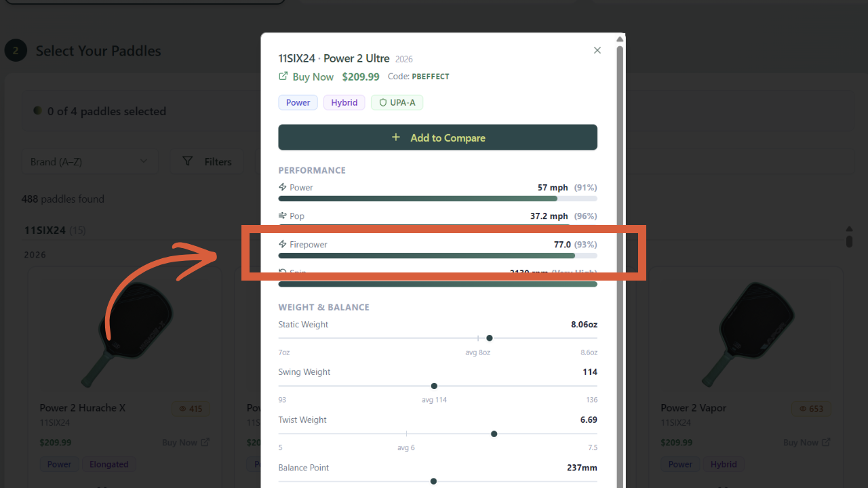Click the Power 2 Hurache X title
The height and width of the screenshot is (488, 868).
(83, 408)
